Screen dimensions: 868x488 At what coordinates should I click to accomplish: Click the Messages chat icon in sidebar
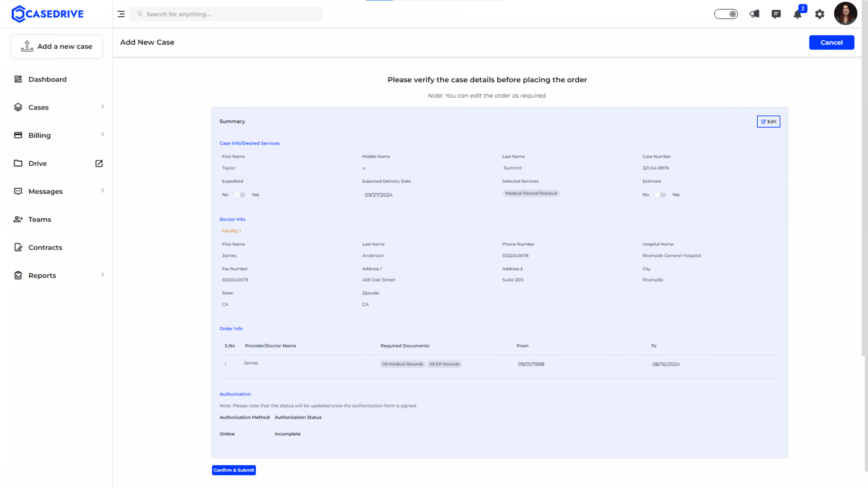18,191
